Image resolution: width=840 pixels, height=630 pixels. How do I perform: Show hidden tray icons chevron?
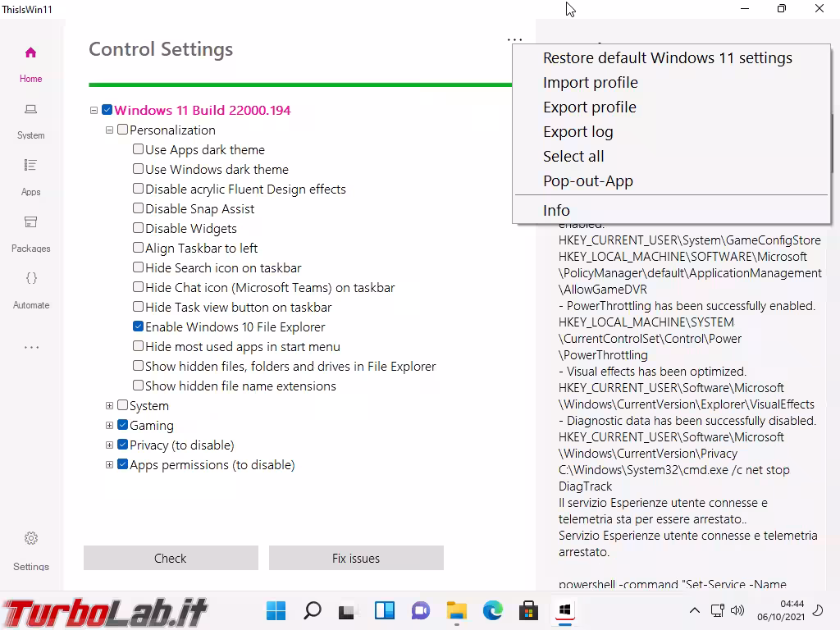pyautogui.click(x=694, y=610)
